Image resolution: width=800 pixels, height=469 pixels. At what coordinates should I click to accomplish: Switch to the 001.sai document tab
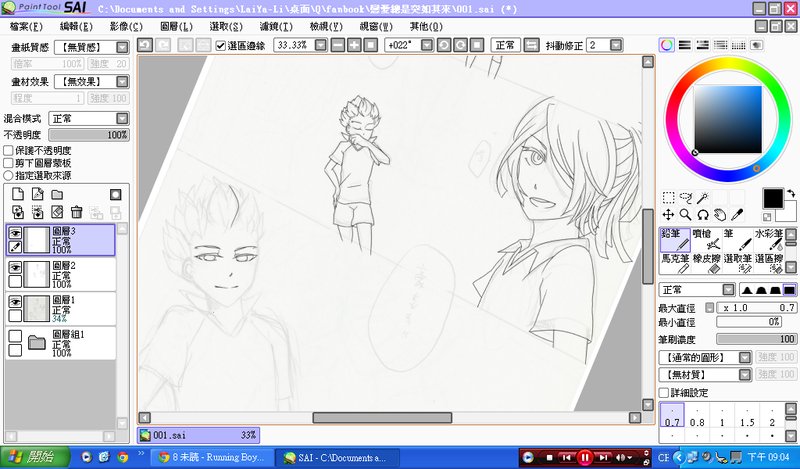(198, 435)
